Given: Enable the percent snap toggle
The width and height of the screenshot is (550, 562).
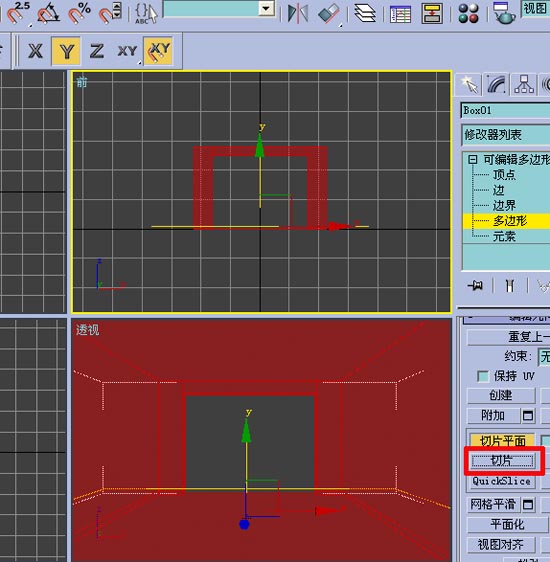Looking at the screenshot, I should [79, 13].
